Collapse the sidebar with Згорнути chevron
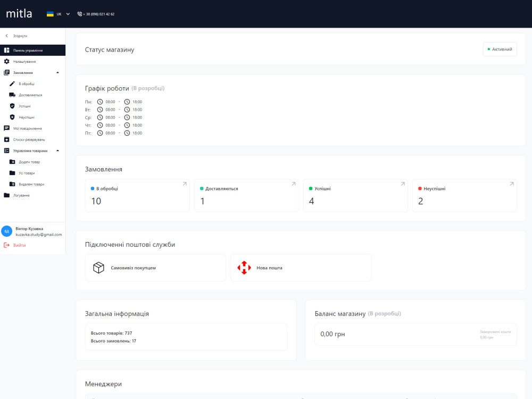The width and height of the screenshot is (532, 399). point(6,36)
